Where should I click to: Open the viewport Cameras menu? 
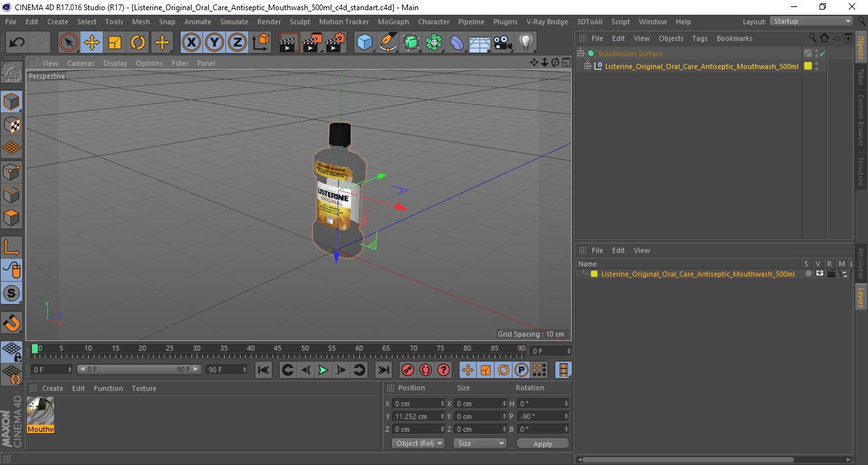pos(80,63)
